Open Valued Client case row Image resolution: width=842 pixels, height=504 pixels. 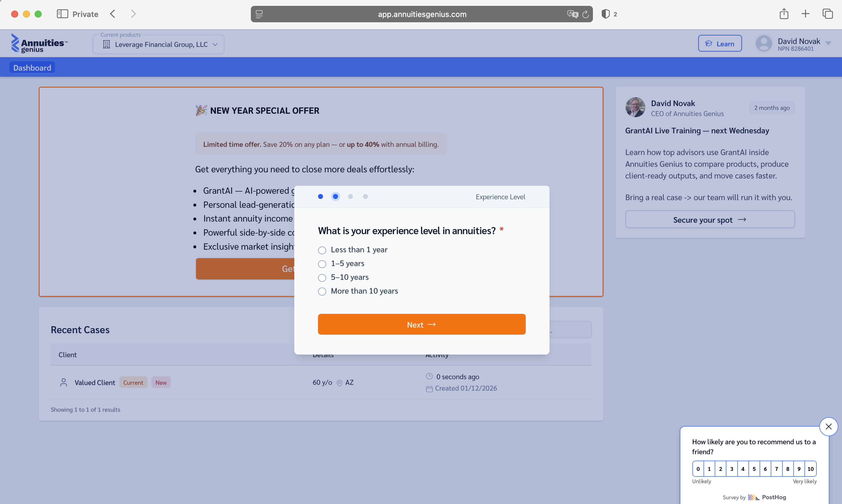tap(95, 382)
